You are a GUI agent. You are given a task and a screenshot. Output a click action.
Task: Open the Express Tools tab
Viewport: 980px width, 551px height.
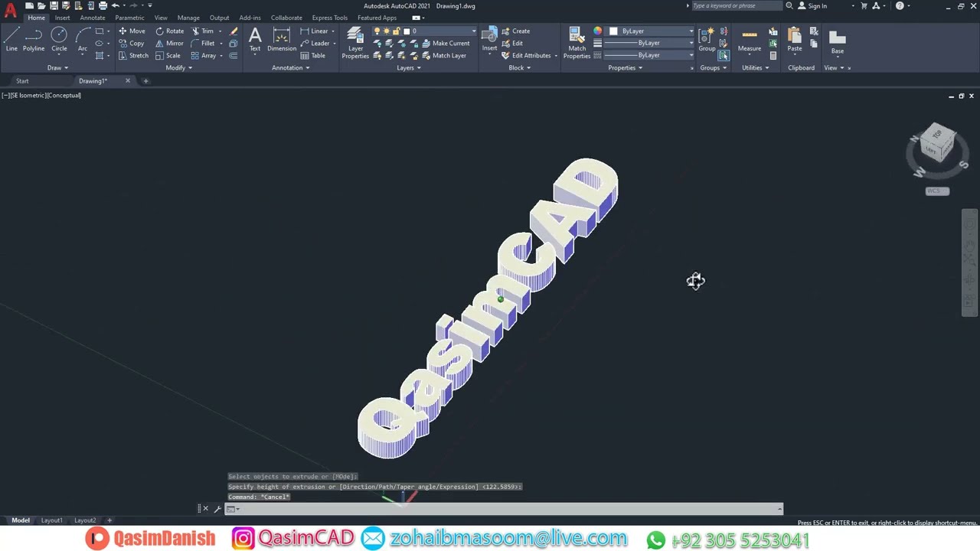[x=330, y=18]
